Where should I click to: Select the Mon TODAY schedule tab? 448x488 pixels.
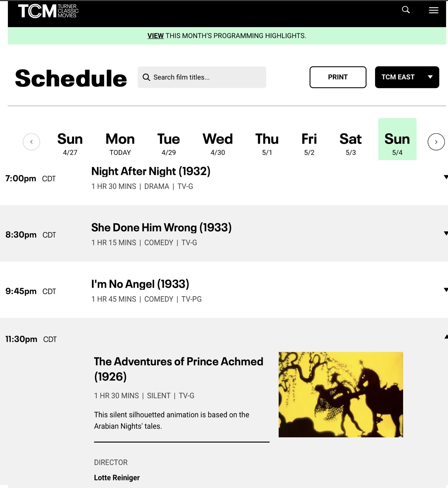pos(120,143)
